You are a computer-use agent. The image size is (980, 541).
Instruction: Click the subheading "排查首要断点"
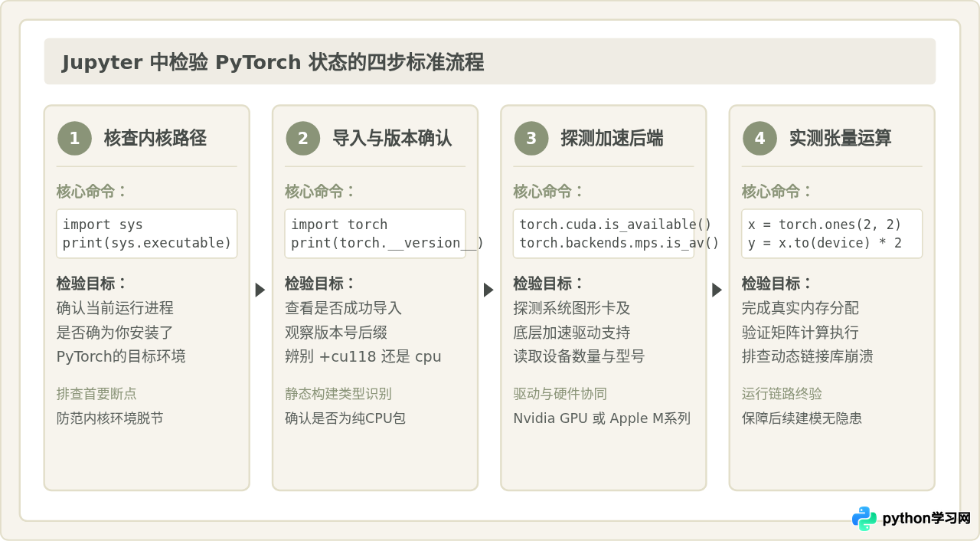pyautogui.click(x=96, y=394)
